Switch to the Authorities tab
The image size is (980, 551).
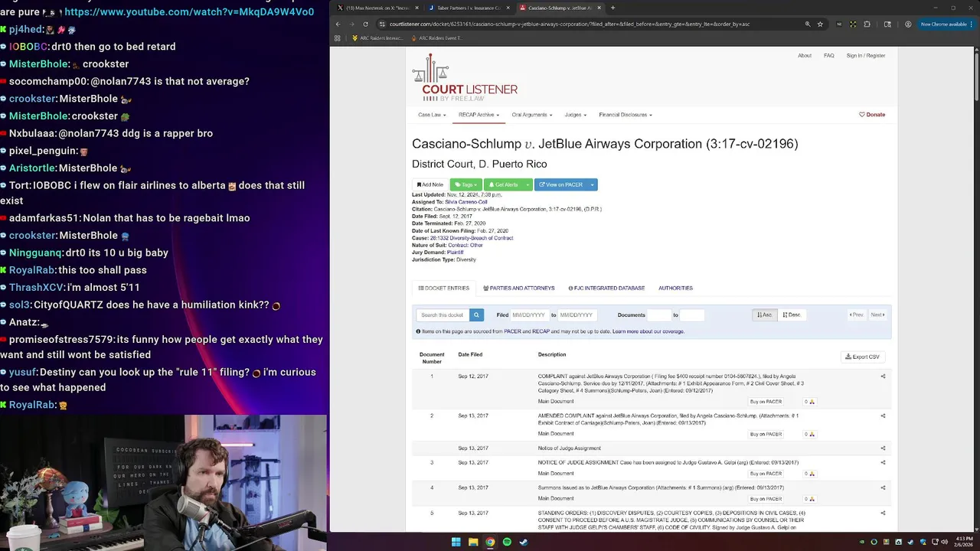pos(675,289)
